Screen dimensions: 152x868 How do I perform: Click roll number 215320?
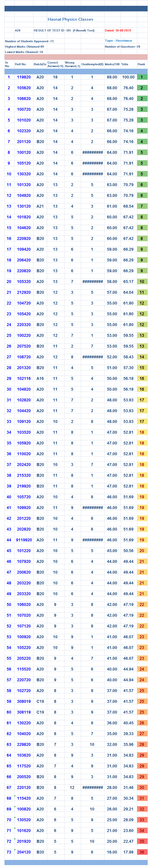pyautogui.click(x=24, y=476)
